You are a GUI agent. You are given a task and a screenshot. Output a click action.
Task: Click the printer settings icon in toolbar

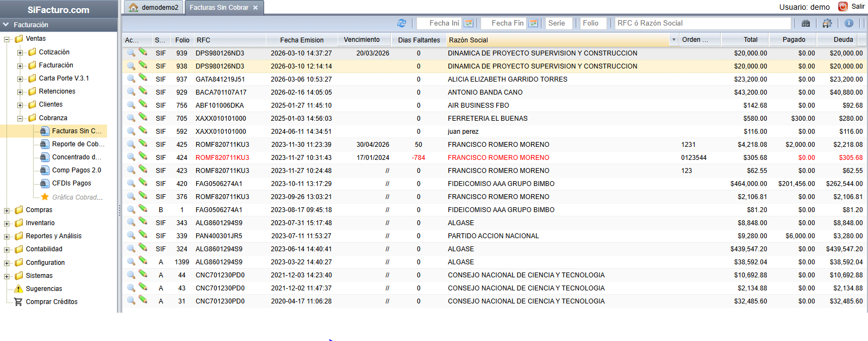click(827, 23)
